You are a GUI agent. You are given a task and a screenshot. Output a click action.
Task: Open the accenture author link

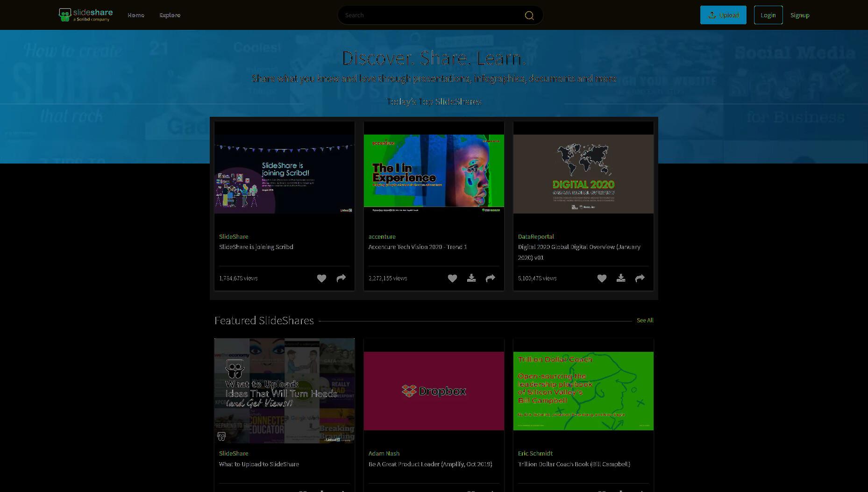(382, 236)
